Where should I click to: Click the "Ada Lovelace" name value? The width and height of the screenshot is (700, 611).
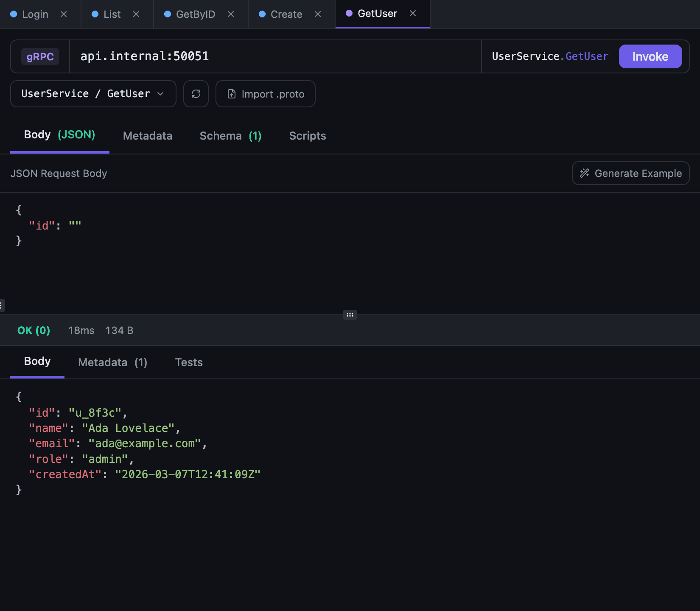128,428
